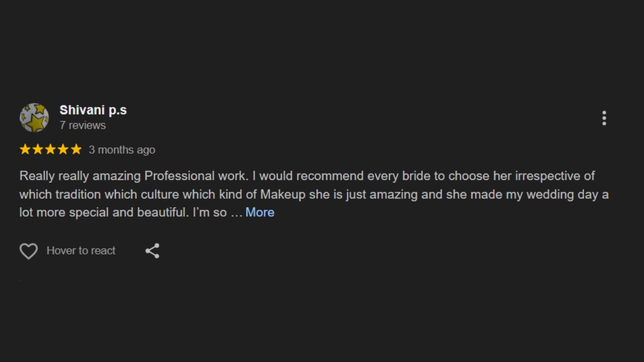Click the ellipsis before the More link
644x362 pixels.
pos(236,213)
